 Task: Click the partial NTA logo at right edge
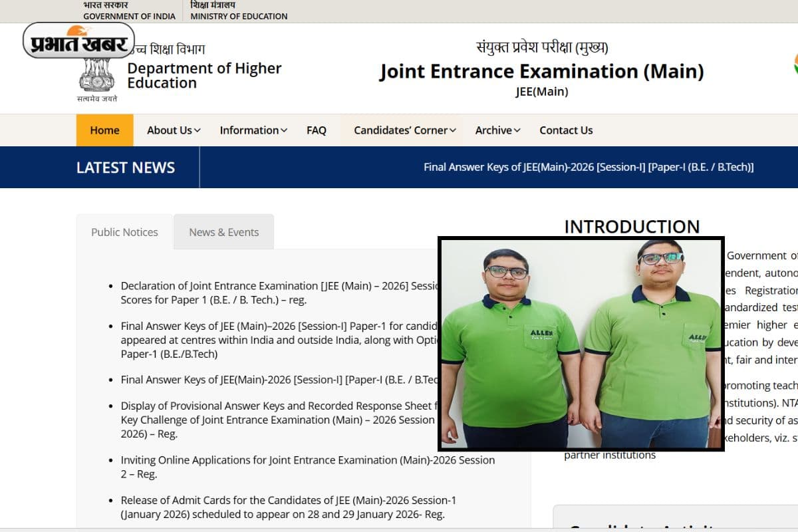tap(795, 63)
